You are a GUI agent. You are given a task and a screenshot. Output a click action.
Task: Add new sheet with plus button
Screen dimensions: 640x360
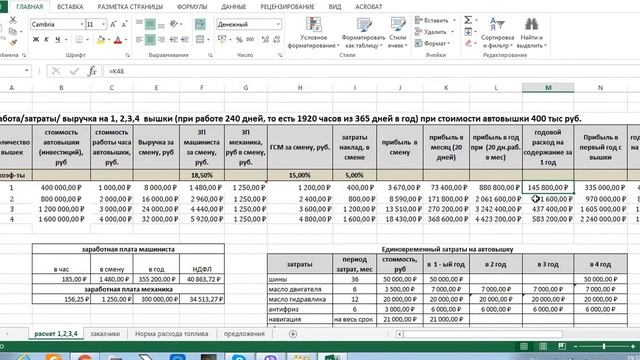pos(293,334)
